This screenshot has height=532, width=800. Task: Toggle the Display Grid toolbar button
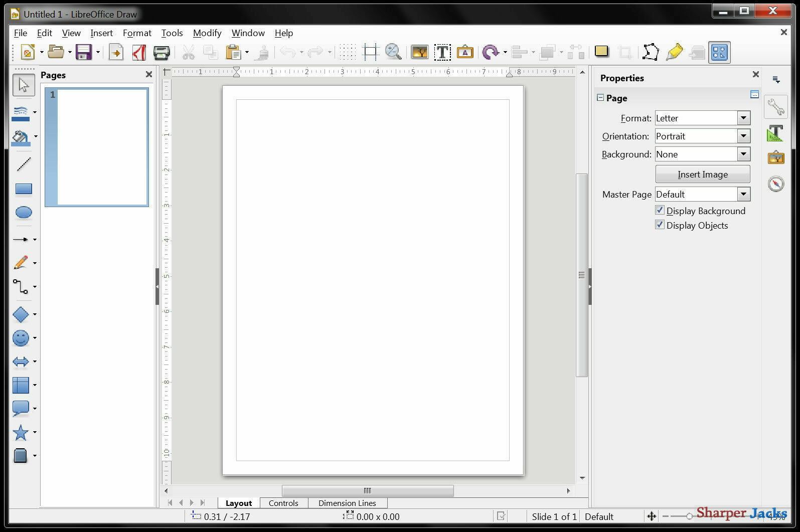[x=347, y=52]
